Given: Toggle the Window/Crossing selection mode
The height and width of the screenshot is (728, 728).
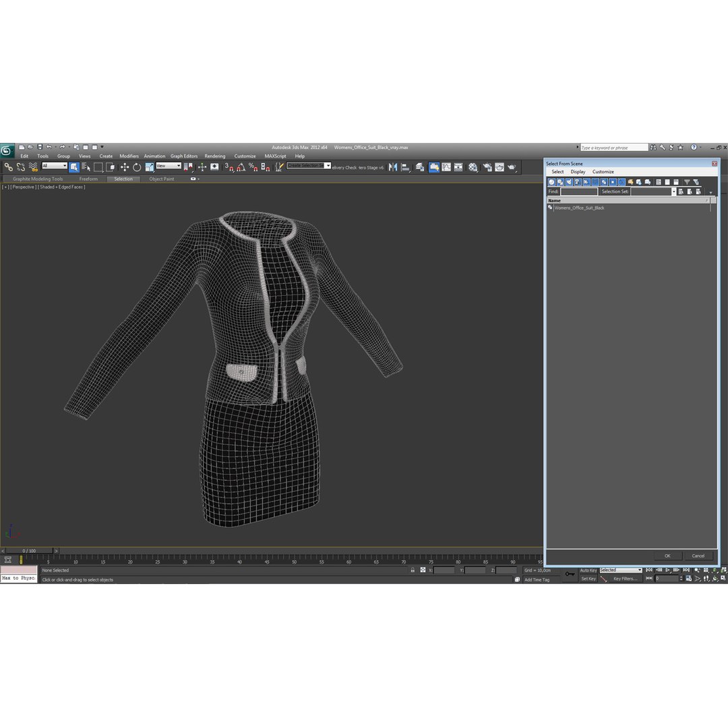Looking at the screenshot, I should [110, 167].
